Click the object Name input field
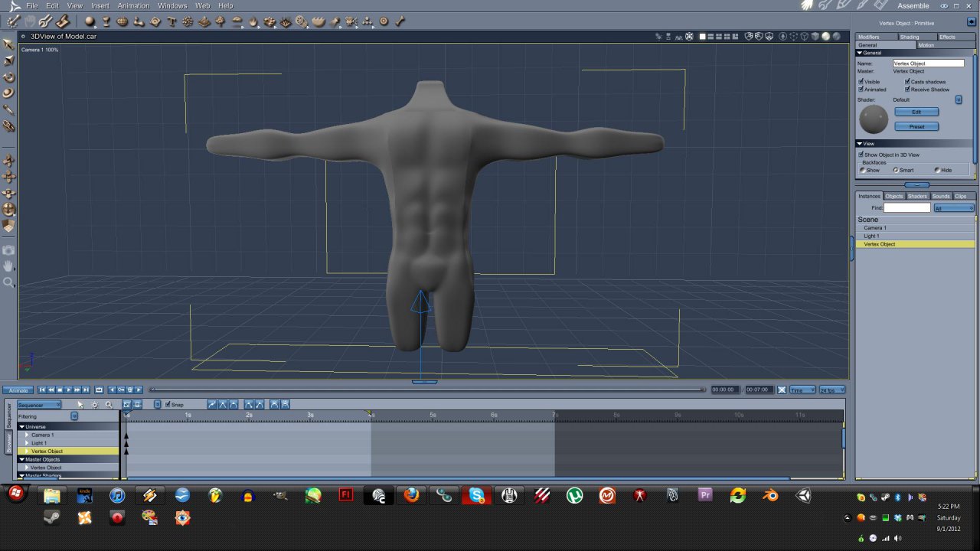 (x=928, y=64)
